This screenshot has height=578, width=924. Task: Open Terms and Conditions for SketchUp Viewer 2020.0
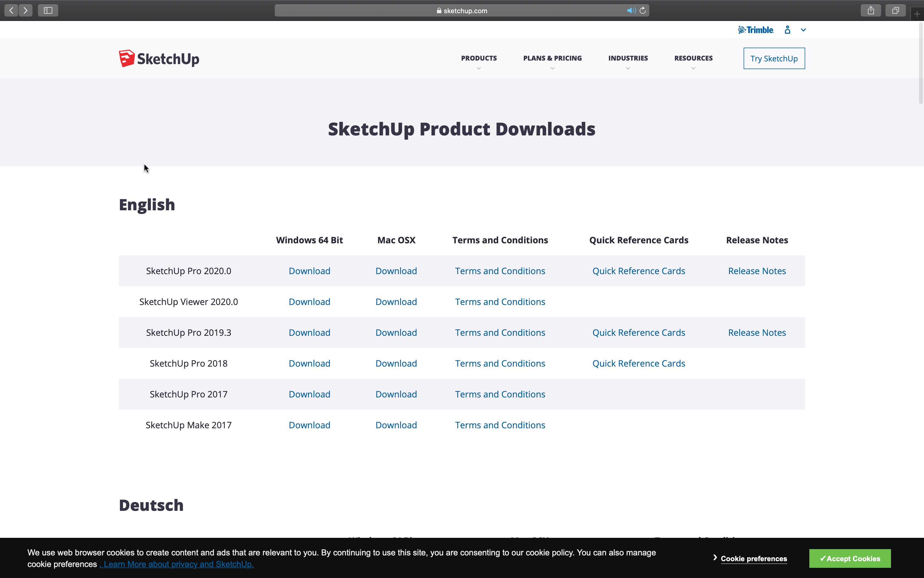[500, 302]
